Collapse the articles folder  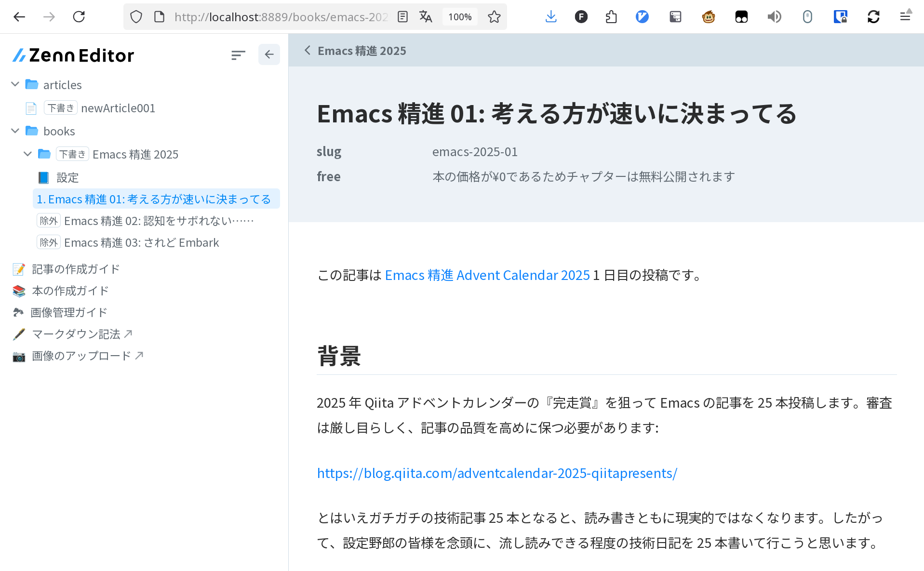click(x=15, y=84)
